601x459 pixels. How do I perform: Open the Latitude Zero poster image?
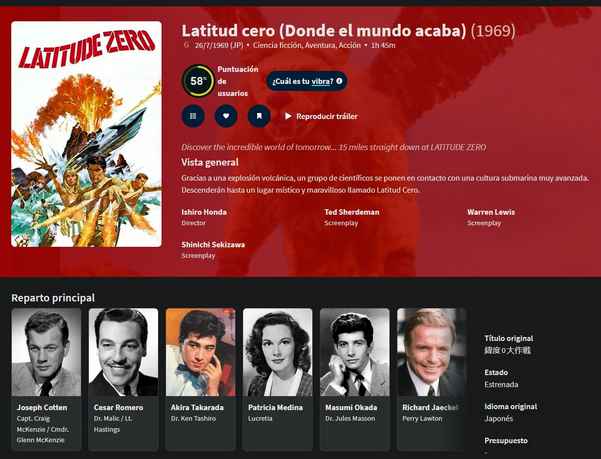[x=87, y=134]
